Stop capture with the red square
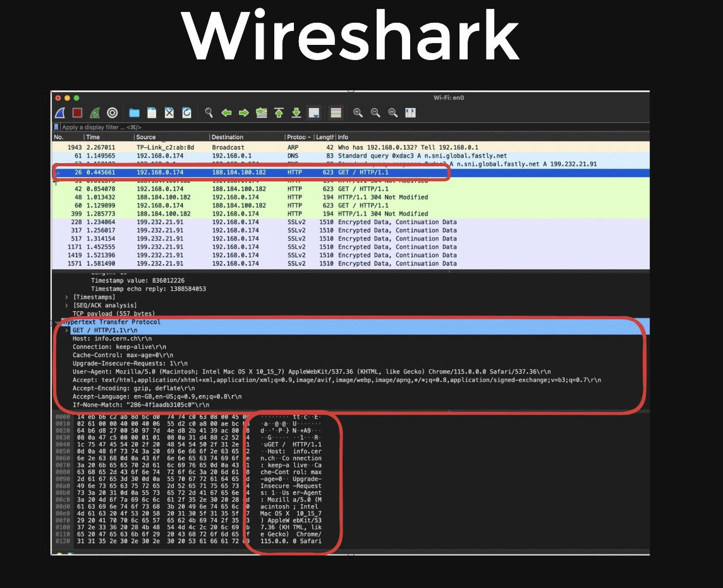Viewport: 723px width, 588px height. (x=78, y=113)
